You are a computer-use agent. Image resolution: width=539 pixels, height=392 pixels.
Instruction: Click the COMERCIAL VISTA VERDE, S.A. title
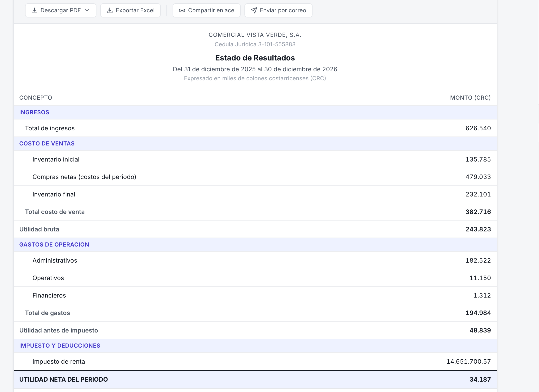coord(255,35)
